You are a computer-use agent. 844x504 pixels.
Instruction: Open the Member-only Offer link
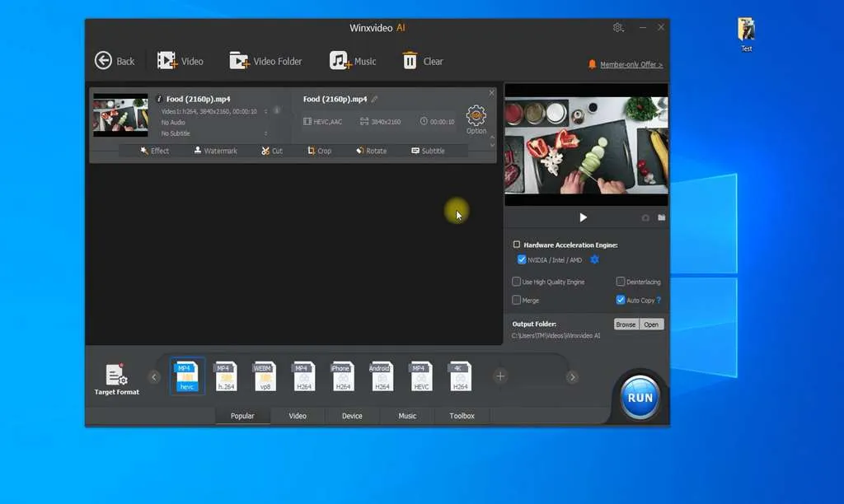pos(631,64)
